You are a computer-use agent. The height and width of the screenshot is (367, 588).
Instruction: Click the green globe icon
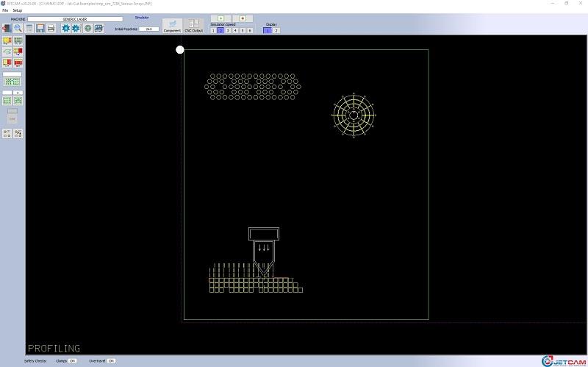point(87,28)
